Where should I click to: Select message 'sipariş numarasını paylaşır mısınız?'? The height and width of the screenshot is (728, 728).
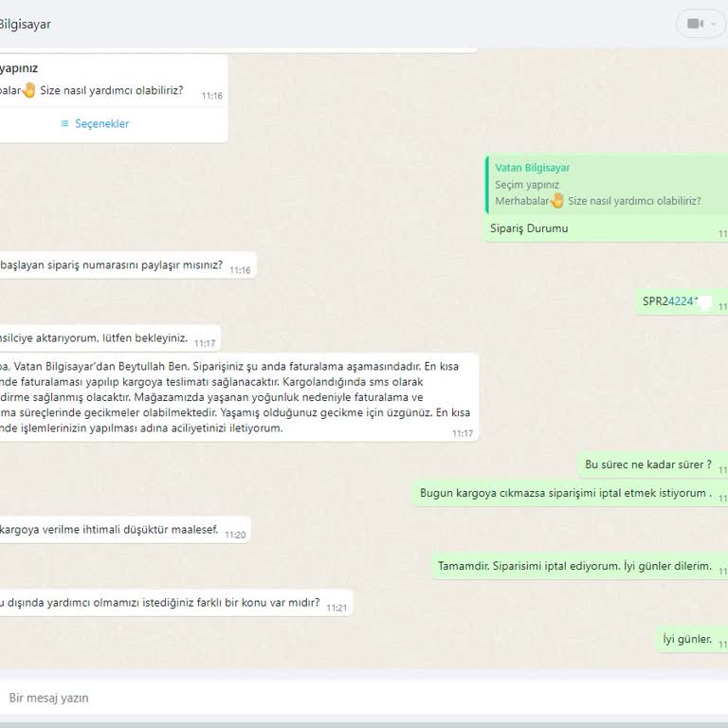pyautogui.click(x=112, y=265)
